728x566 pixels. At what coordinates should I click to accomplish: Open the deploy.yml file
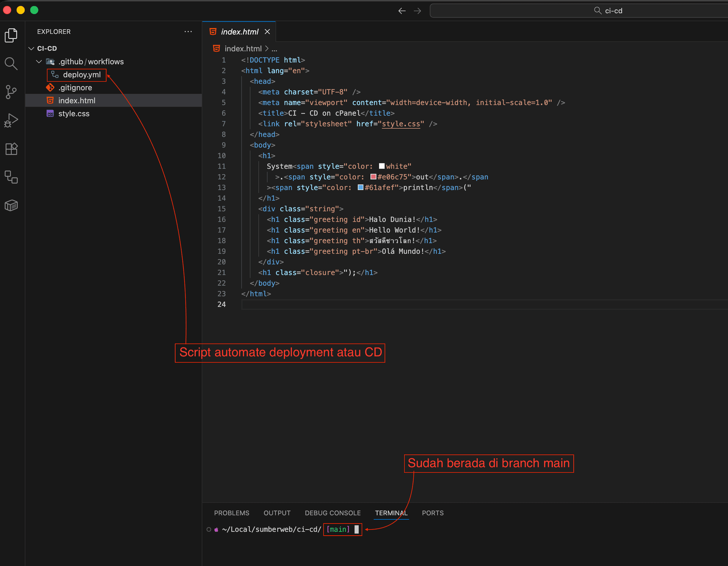coord(81,75)
